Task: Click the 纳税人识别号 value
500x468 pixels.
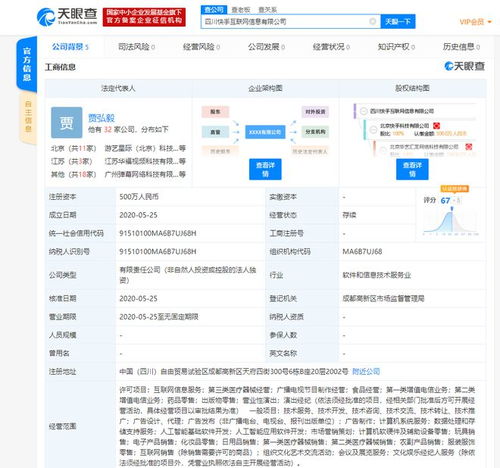Action: (158, 252)
